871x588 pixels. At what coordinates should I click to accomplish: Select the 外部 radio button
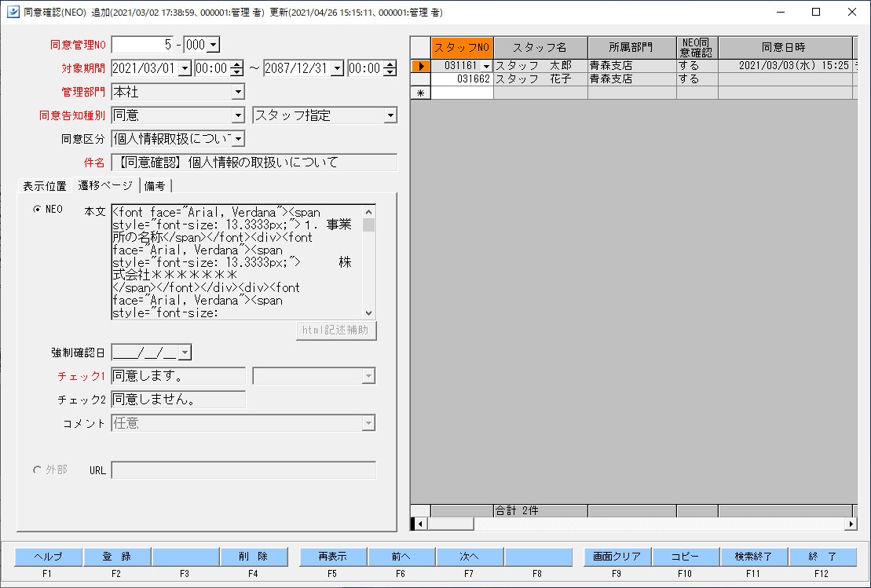tap(37, 469)
